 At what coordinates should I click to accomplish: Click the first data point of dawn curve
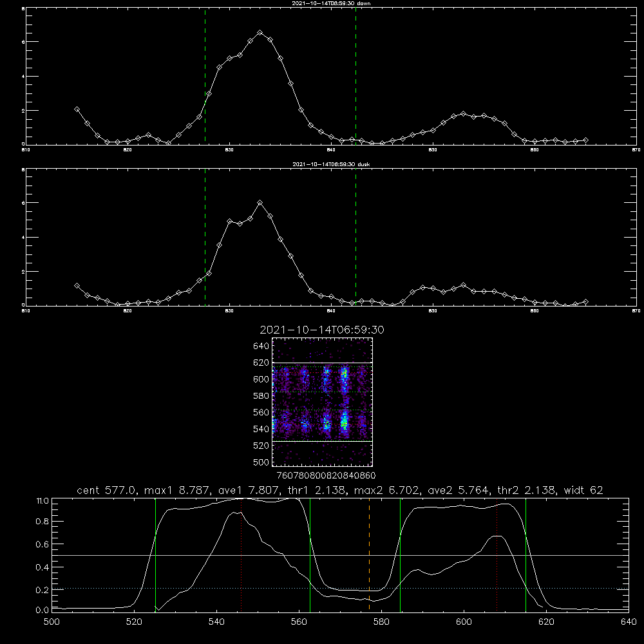tap(77, 109)
